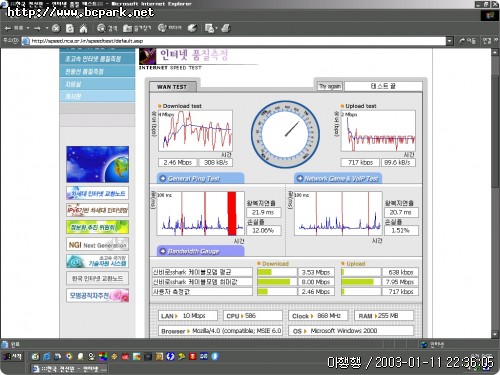Select the 8.00 Mbps download value
This screenshot has height=375, width=500.
tap(316, 282)
